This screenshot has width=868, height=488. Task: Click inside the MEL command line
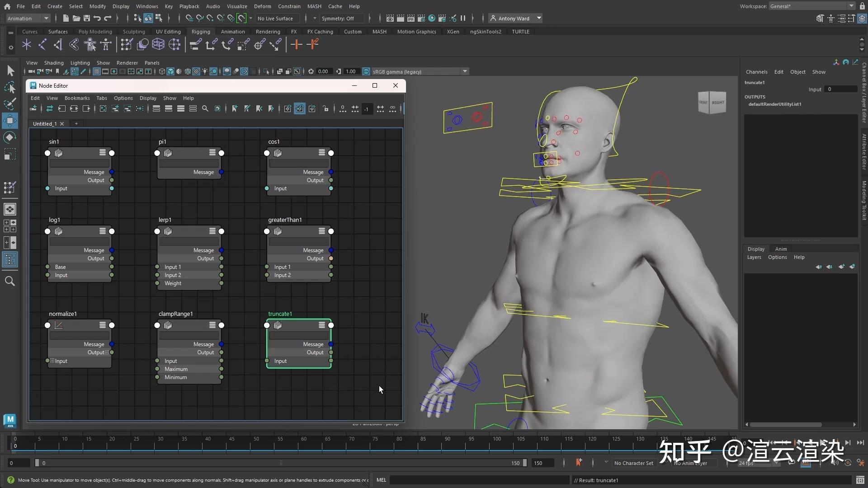[475, 480]
